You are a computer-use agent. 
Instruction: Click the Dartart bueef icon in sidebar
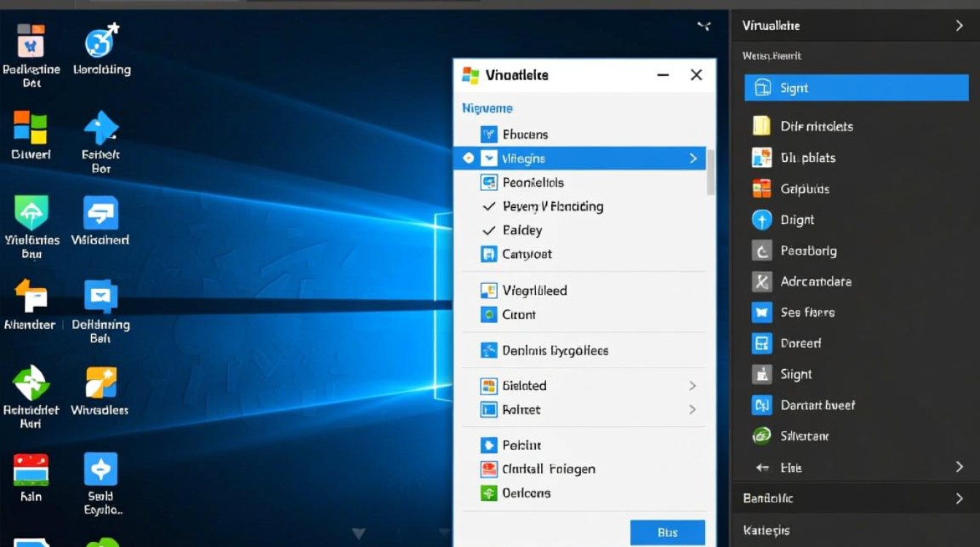761,406
